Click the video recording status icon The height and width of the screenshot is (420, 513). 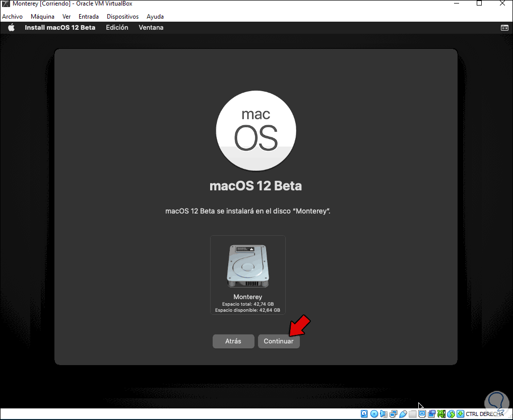click(431, 414)
